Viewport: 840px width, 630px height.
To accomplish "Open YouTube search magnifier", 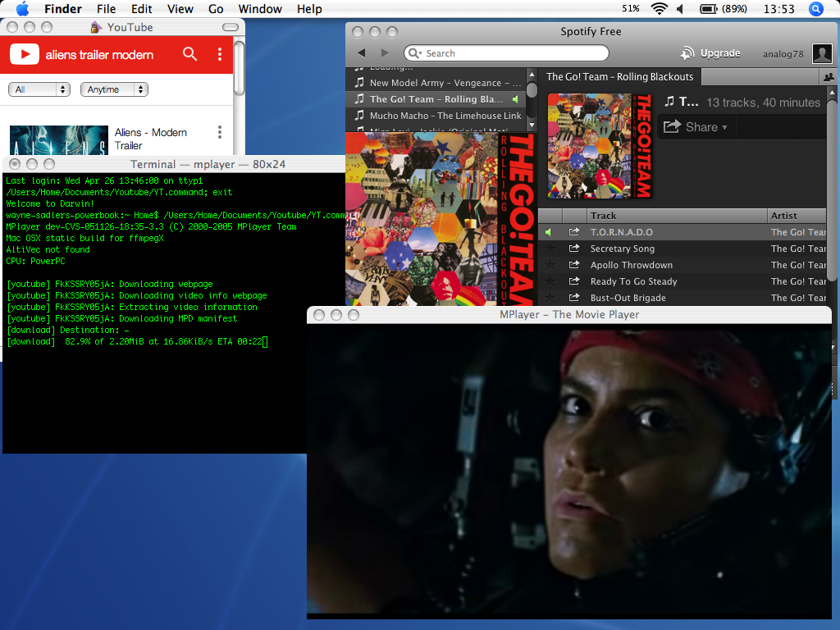I will coord(189,53).
